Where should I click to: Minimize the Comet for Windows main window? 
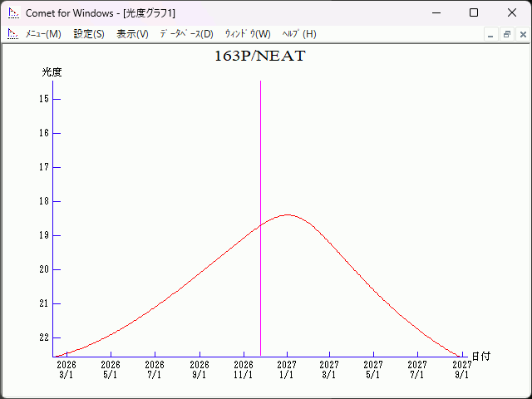436,13
